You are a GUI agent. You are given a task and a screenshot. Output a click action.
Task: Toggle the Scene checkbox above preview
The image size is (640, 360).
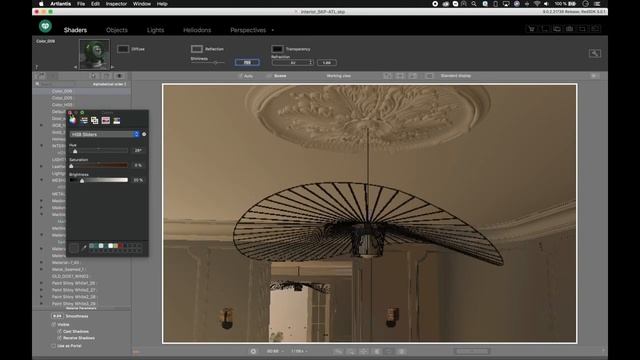click(269, 76)
